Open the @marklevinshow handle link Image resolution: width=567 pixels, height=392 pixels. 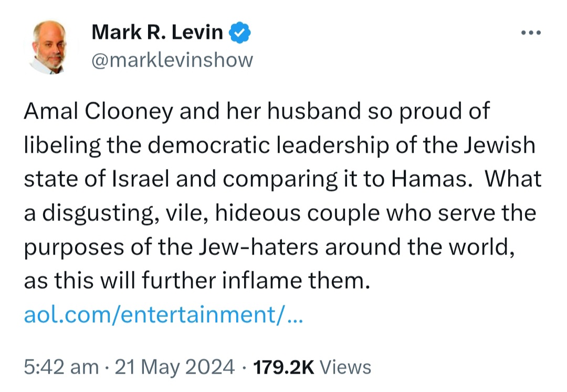click(x=172, y=60)
